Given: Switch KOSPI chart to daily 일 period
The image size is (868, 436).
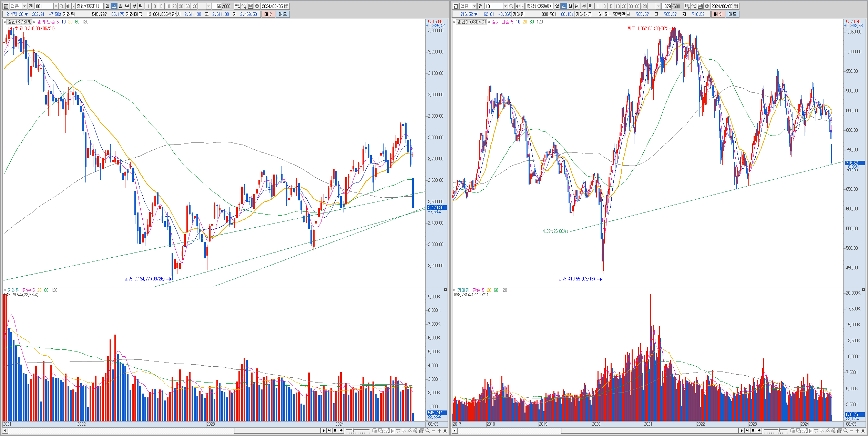Looking at the screenshot, I should point(107,6).
